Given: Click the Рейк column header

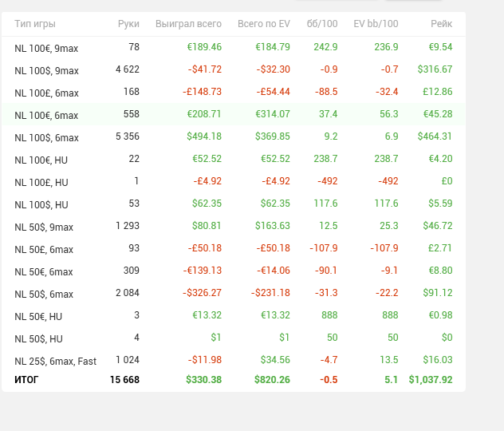Looking at the screenshot, I should click(441, 25).
